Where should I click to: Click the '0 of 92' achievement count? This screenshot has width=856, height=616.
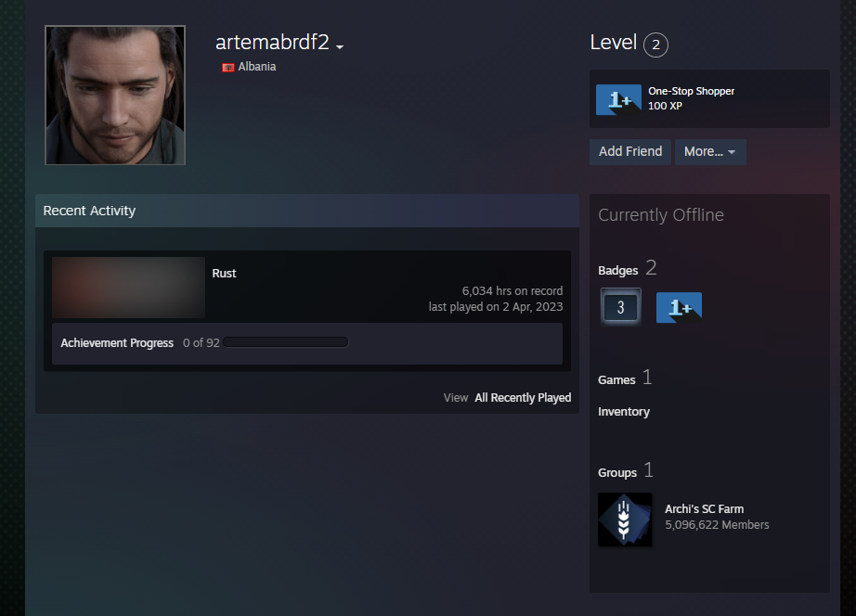[x=201, y=342]
